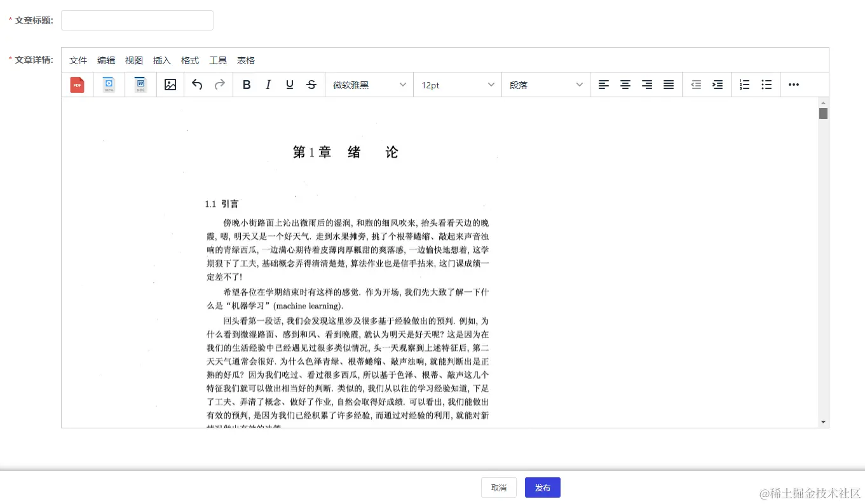Redo the last undone edit
865x504 pixels.
click(x=219, y=85)
